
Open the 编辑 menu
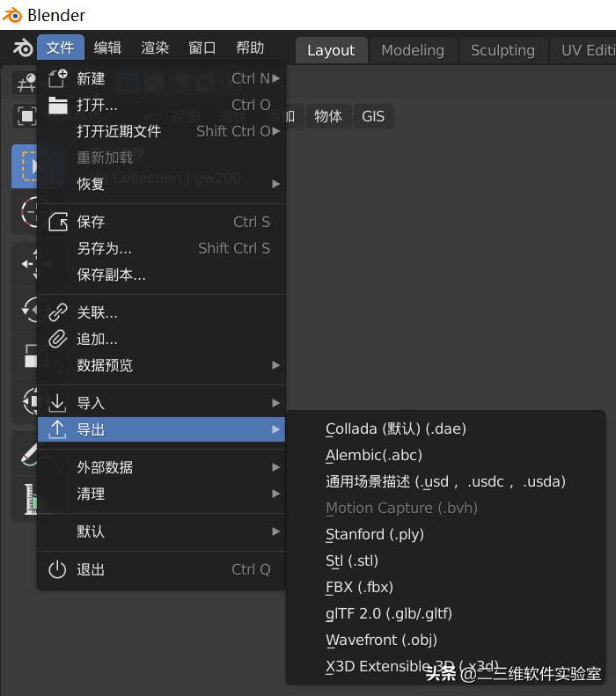107,48
